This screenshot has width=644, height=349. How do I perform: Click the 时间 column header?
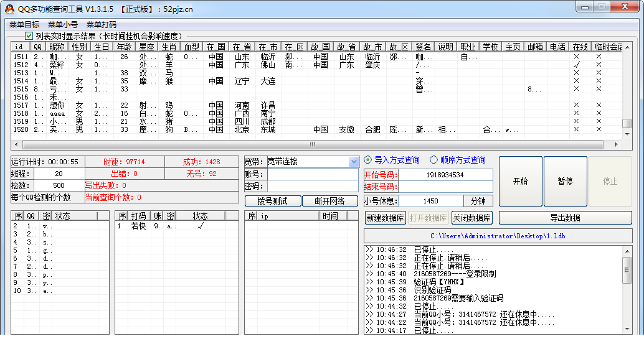coord(333,216)
